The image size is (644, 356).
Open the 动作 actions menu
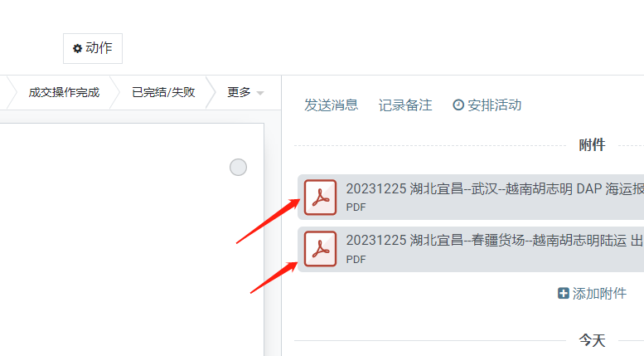tap(93, 48)
